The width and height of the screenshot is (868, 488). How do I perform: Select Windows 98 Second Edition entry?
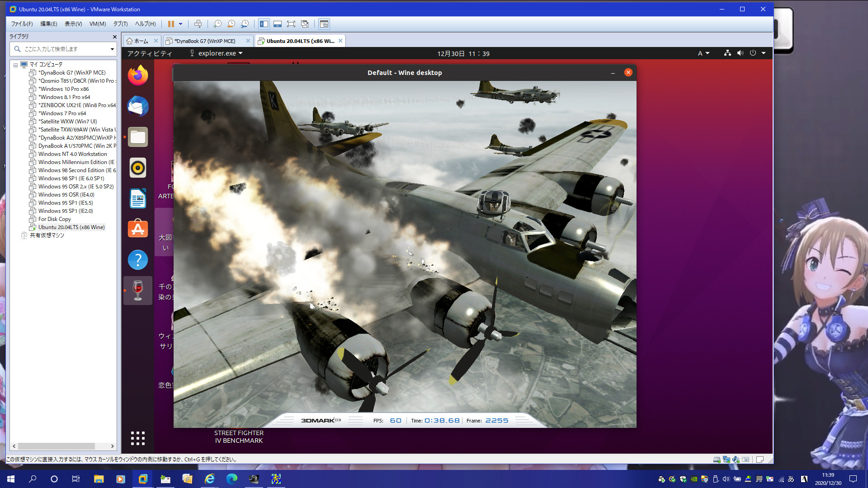point(72,170)
